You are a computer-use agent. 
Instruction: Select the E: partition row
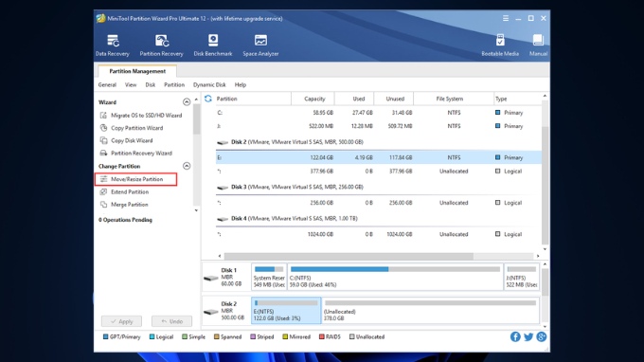pos(378,157)
